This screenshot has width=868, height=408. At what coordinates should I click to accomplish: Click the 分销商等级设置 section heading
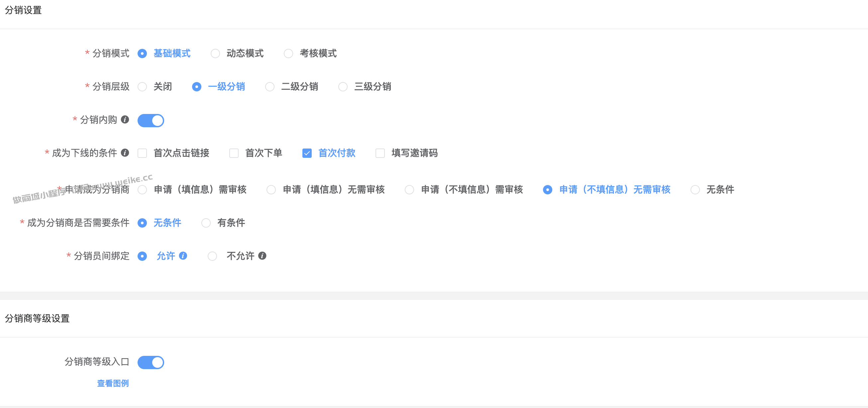[x=37, y=318]
